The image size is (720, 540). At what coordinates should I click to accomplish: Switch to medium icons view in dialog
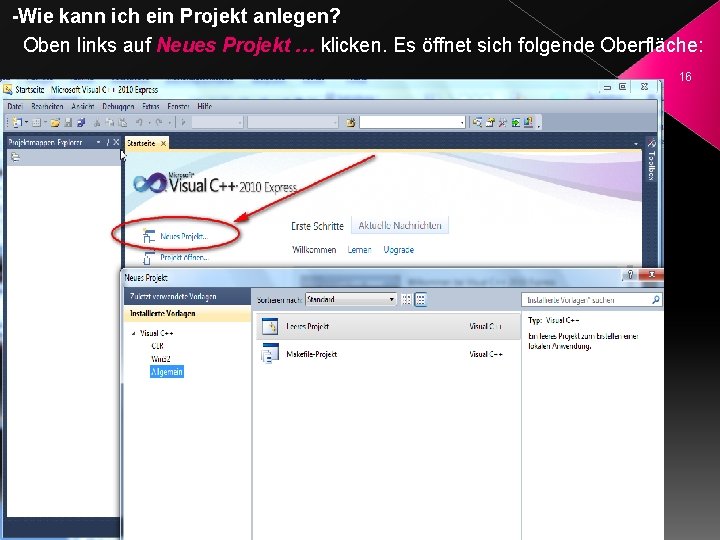[421, 299]
